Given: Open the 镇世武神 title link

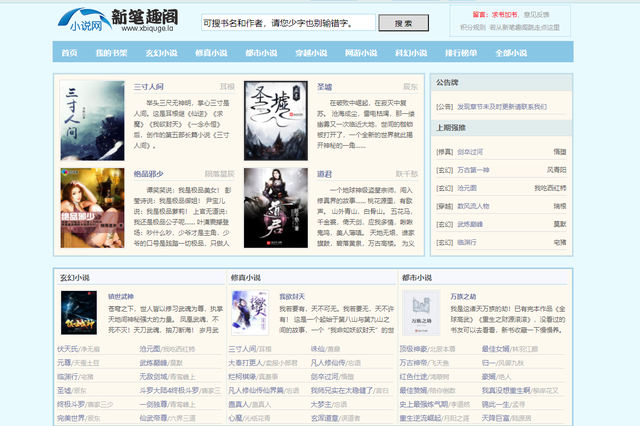Looking at the screenshot, I should (x=121, y=296).
